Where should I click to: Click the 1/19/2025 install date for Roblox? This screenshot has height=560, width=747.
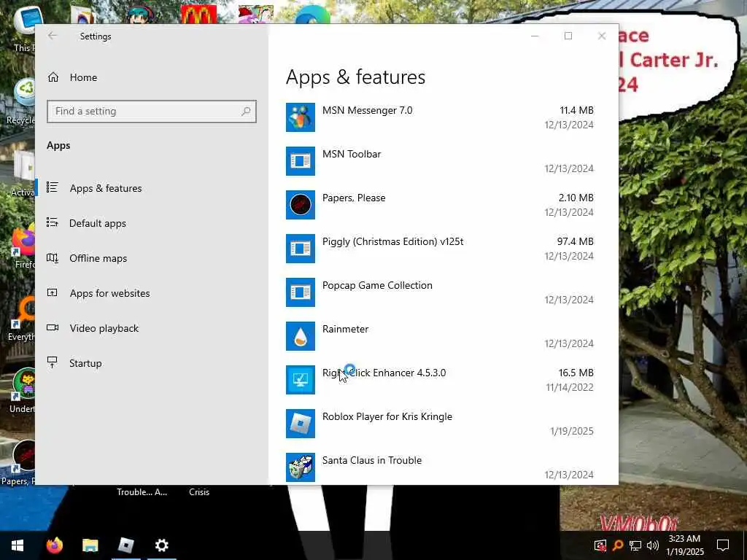(x=572, y=431)
